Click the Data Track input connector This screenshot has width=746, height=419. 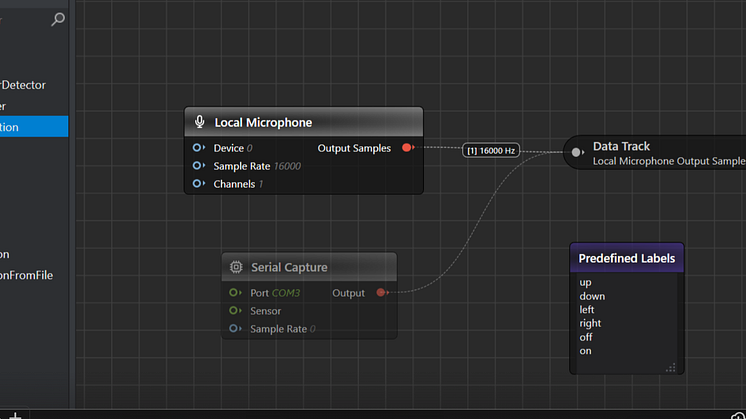tap(577, 152)
